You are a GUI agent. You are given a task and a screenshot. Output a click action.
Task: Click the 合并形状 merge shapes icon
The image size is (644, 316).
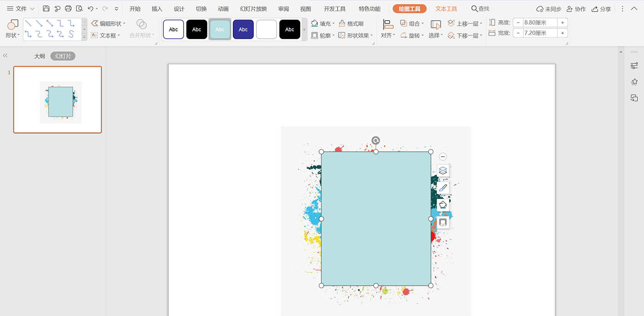pos(142,24)
